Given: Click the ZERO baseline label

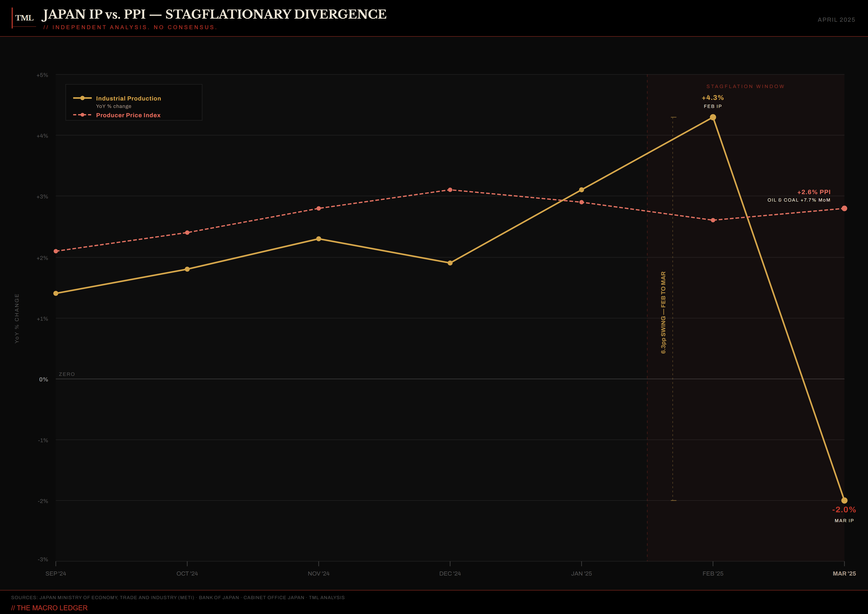Looking at the screenshot, I should [67, 374].
